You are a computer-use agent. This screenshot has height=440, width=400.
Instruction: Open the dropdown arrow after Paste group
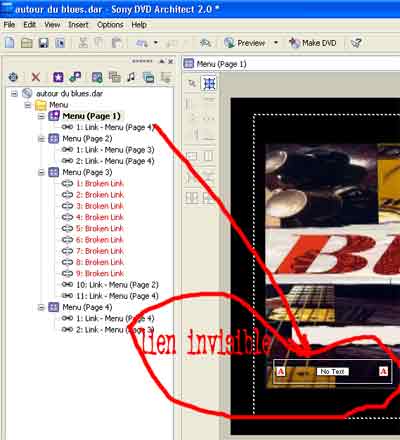coord(155,43)
